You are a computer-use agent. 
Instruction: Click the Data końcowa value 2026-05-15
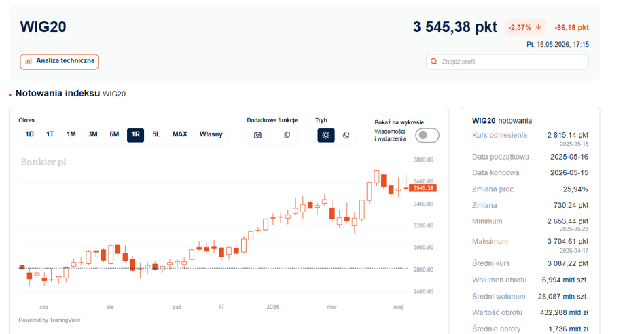point(569,172)
